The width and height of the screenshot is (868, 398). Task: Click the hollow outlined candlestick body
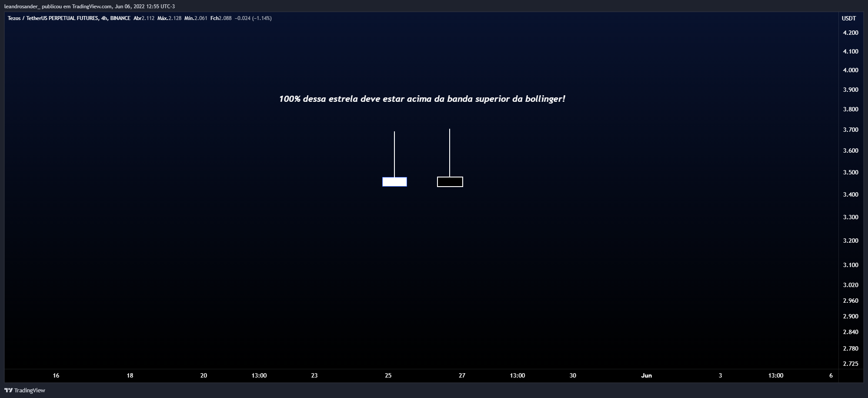pyautogui.click(x=450, y=182)
